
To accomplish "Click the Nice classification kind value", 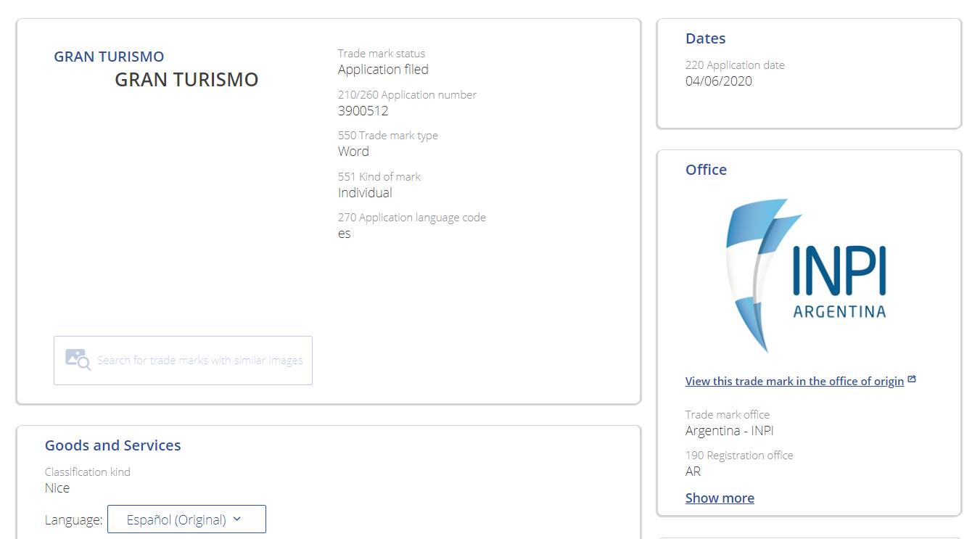I will click(x=57, y=488).
